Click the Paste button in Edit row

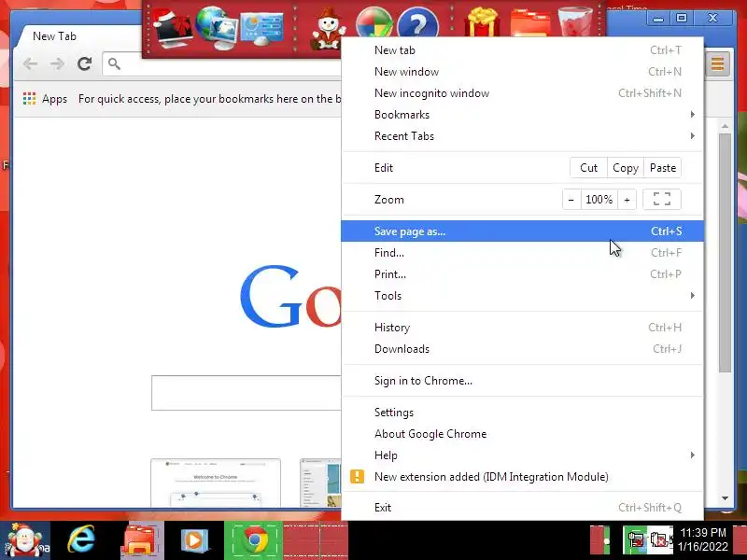663,168
